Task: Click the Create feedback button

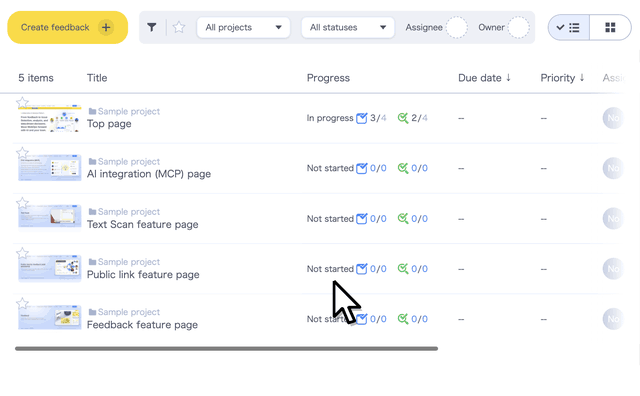Action: click(67, 27)
